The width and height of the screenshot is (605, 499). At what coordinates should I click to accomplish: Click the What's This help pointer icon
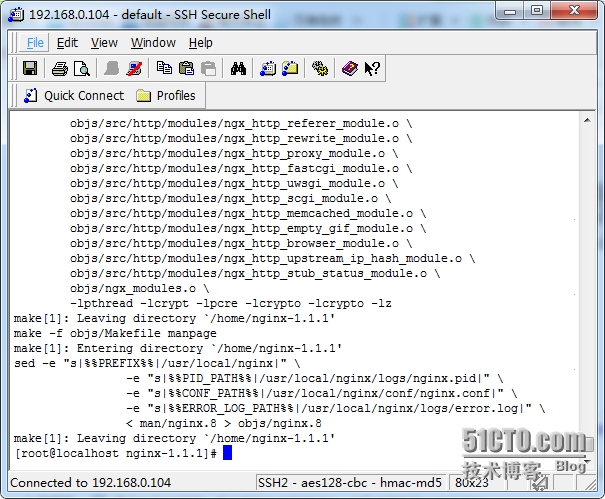coord(372,69)
